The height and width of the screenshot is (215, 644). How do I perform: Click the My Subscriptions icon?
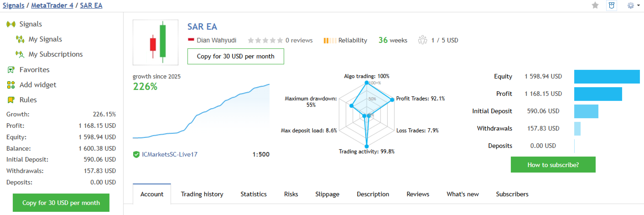click(x=20, y=54)
